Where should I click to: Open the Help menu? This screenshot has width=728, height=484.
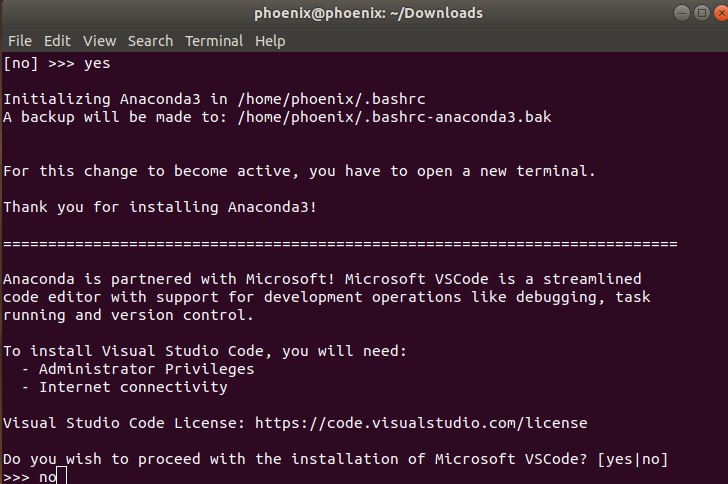270,41
